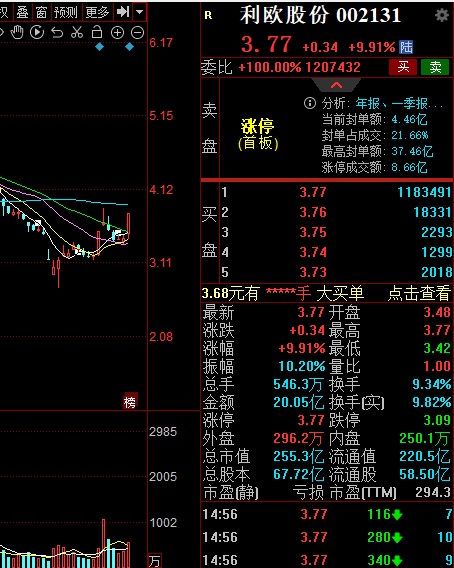Click buy-1 volume 1183491
This screenshot has height=568, width=454.
(x=424, y=192)
